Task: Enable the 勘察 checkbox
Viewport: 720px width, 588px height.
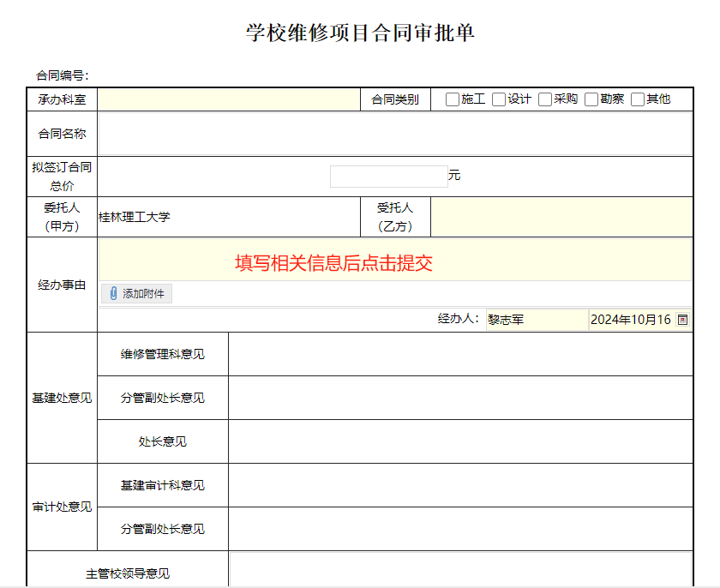Action: pyautogui.click(x=591, y=99)
